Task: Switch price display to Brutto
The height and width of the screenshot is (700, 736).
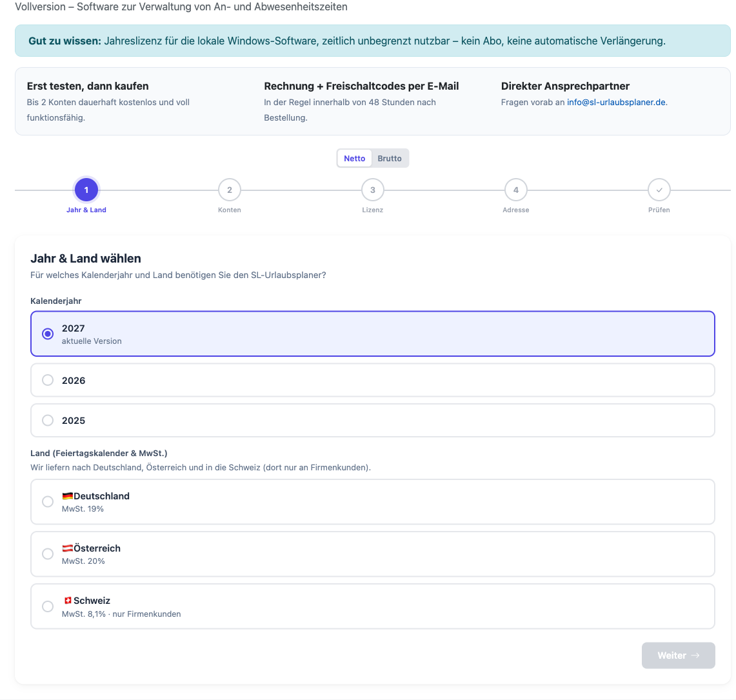Action: tap(390, 158)
